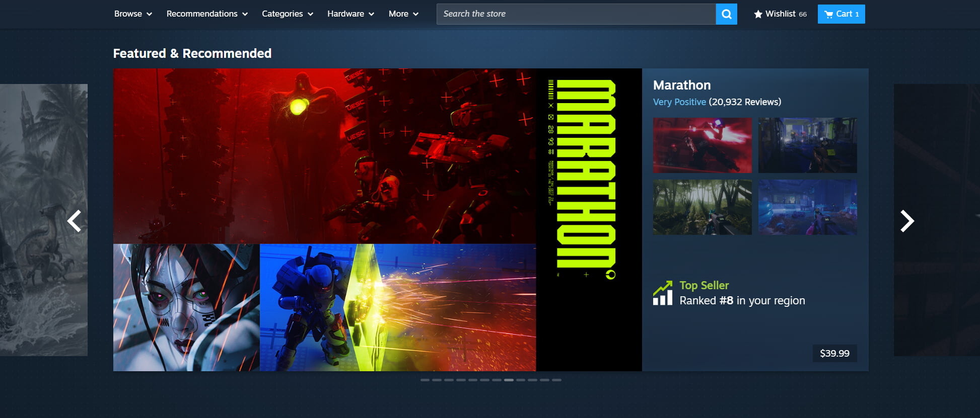Click the Search the store field
Viewport: 980px width, 418px height.
(576, 14)
